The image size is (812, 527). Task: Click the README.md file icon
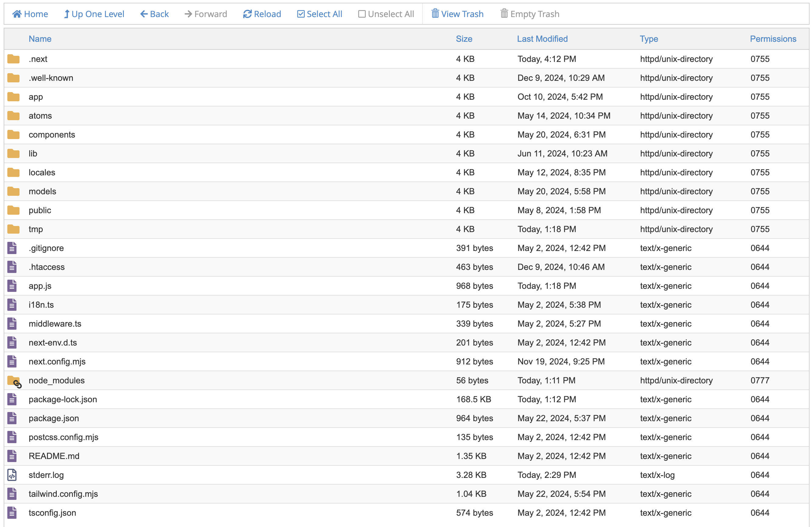point(12,456)
